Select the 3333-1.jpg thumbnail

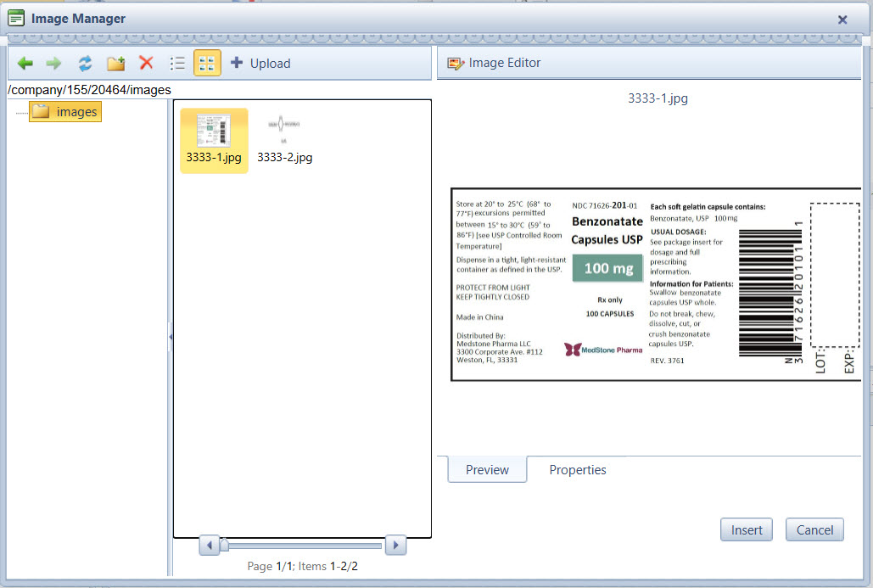[214, 140]
